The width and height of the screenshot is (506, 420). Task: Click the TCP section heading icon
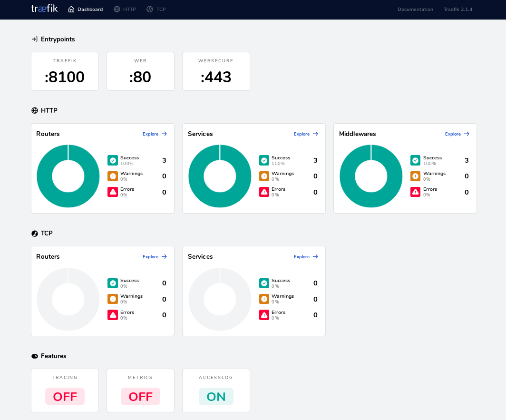[x=35, y=234]
